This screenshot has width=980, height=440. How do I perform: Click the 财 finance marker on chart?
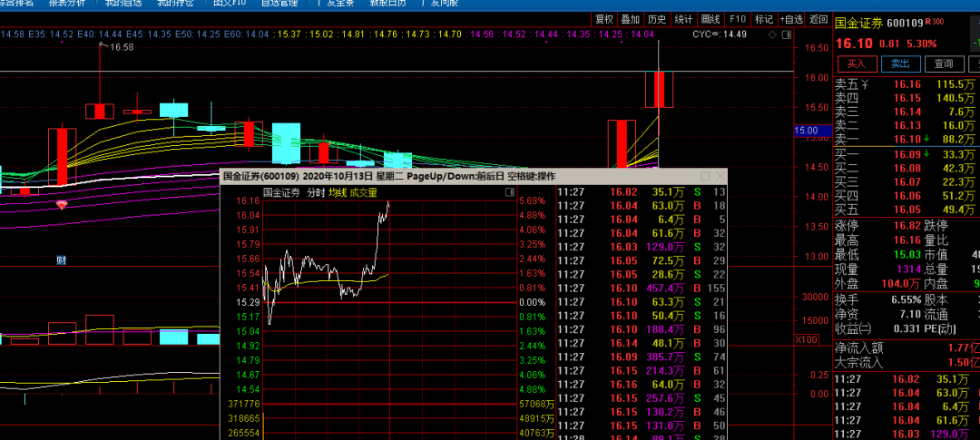[62, 260]
